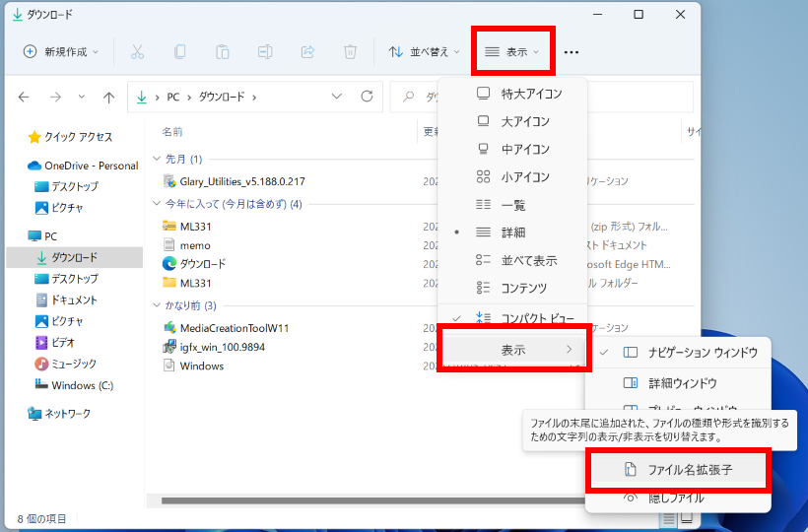
Task: Select the memo text file
Action: [x=186, y=245]
